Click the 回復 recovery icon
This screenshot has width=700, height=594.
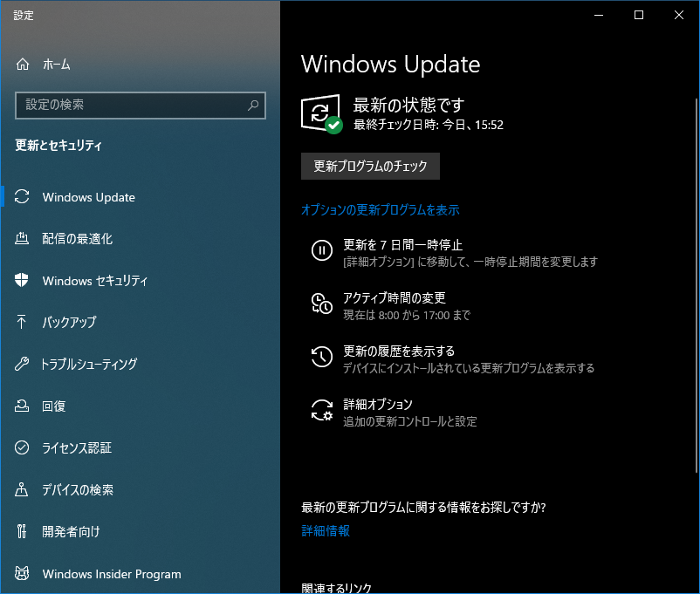click(22, 406)
